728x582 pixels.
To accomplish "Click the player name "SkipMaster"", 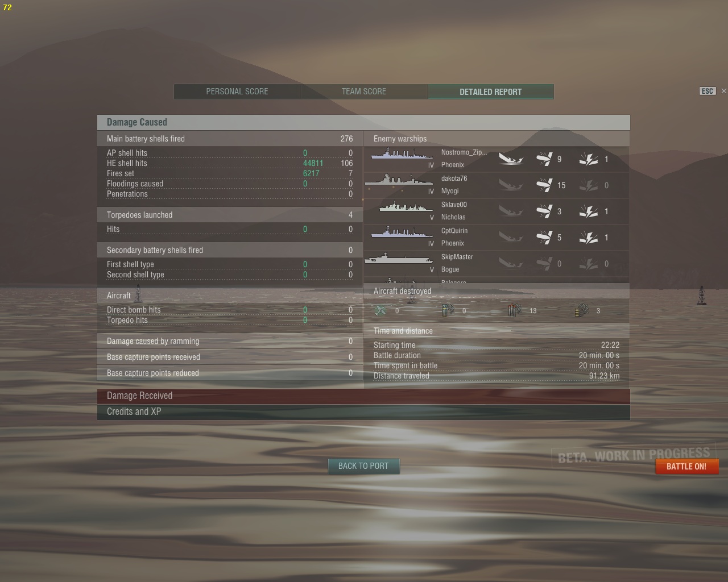I will (x=457, y=257).
